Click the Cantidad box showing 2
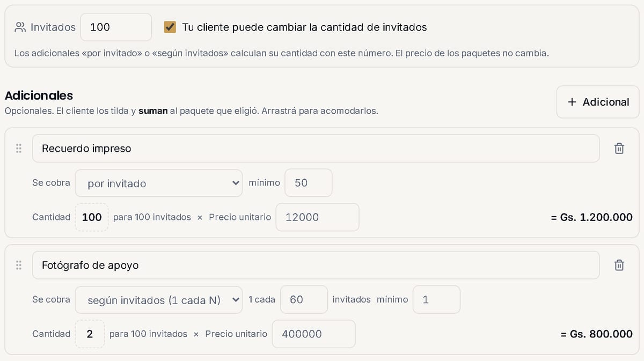Viewport: 644px width, 361px height. (90, 334)
